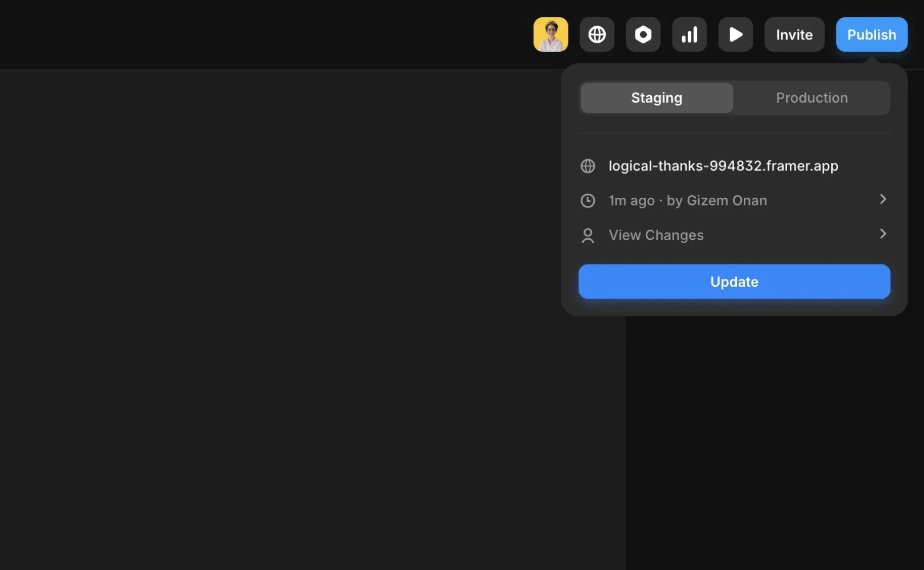Click the globe icon beside the staging URL
Screen dimensions: 924x570
pyautogui.click(x=587, y=166)
